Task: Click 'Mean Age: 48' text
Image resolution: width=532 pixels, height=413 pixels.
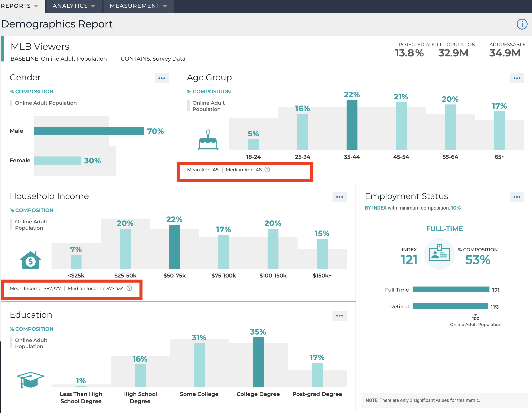Action: (203, 170)
